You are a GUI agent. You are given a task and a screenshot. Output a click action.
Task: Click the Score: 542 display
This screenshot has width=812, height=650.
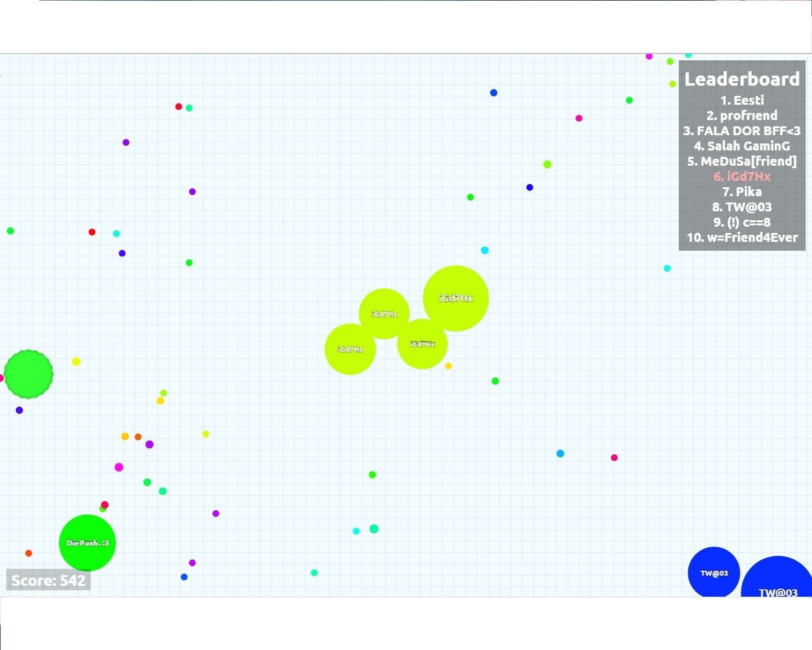pyautogui.click(x=48, y=581)
